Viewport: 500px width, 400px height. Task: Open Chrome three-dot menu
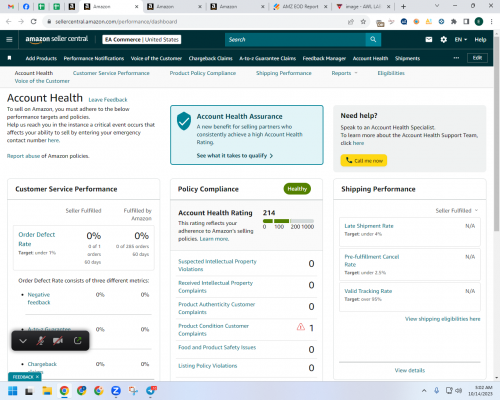click(x=491, y=22)
